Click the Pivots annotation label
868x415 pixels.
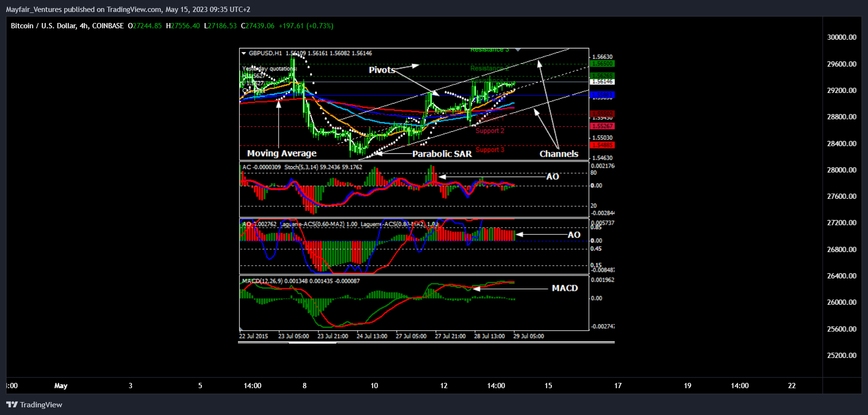click(382, 70)
